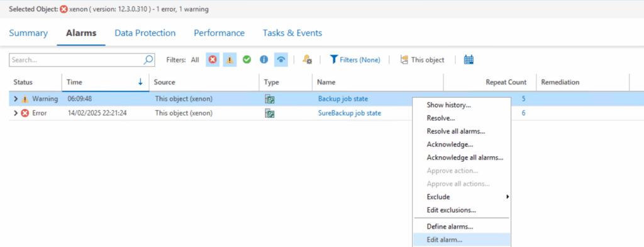
Task: Expand the Error alarm row
Action: (x=16, y=113)
